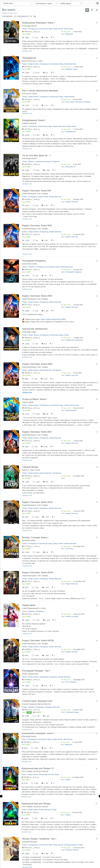Click plus icon beside Последний попаданец

(97, 261)
